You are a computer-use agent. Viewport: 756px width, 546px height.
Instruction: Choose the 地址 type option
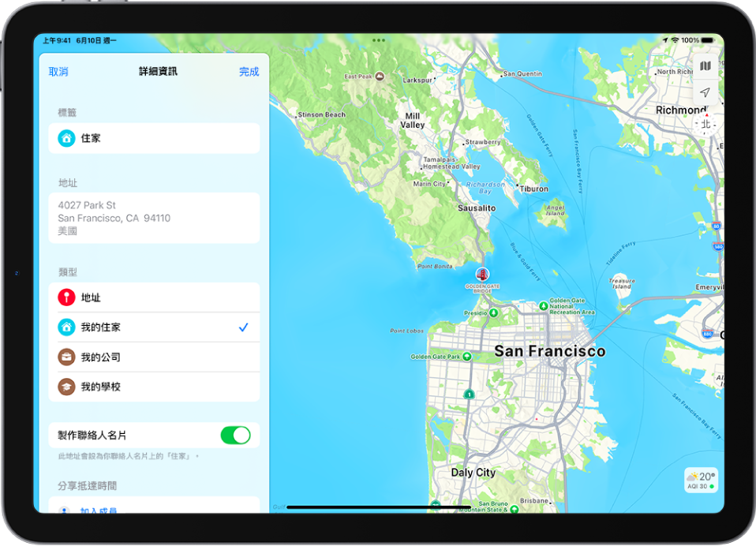pos(154,297)
